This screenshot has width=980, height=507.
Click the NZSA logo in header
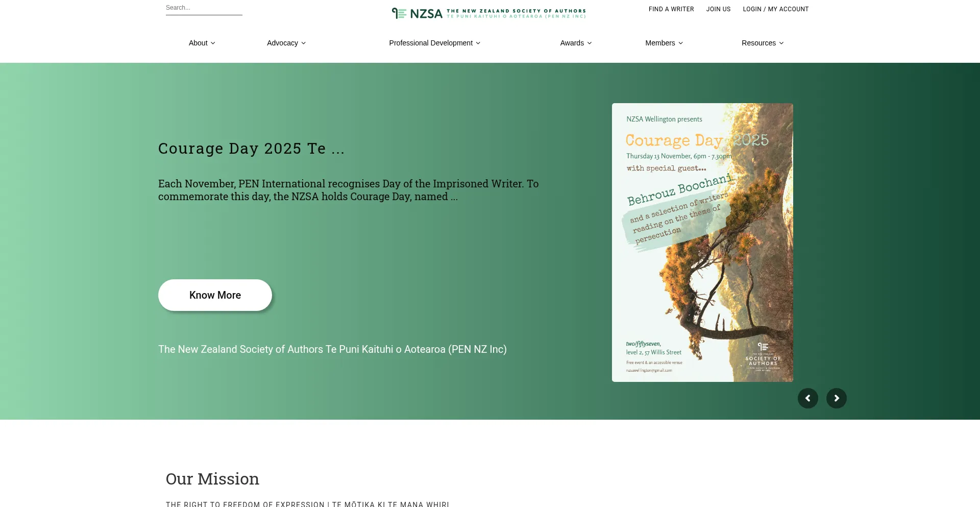(x=488, y=13)
